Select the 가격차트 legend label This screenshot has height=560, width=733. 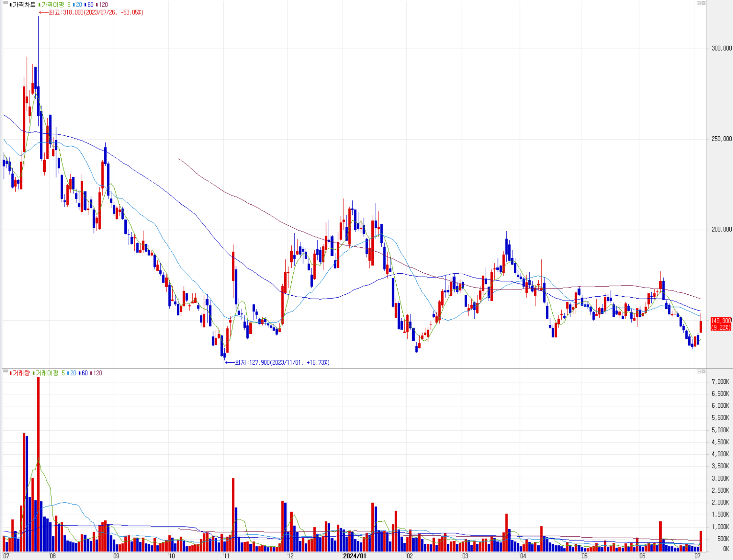[24, 5]
